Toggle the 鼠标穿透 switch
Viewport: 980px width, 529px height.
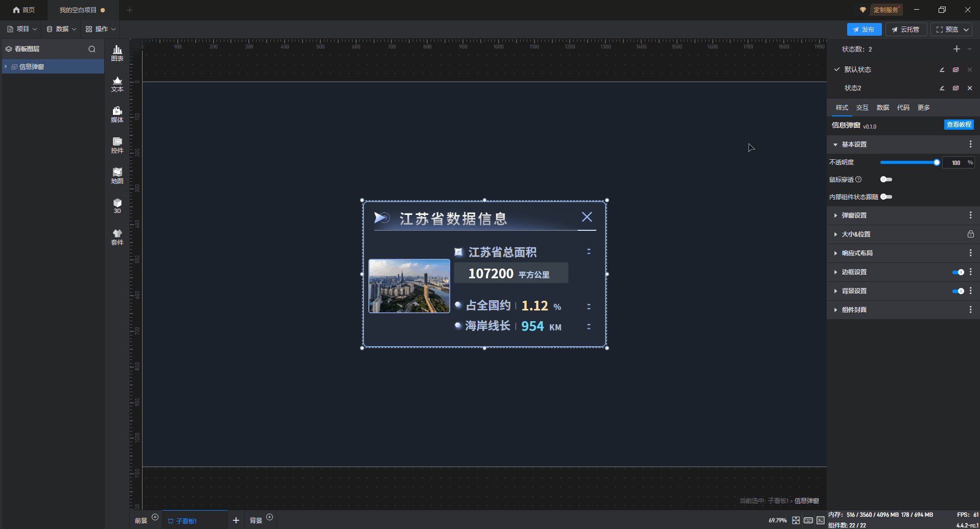click(x=886, y=179)
